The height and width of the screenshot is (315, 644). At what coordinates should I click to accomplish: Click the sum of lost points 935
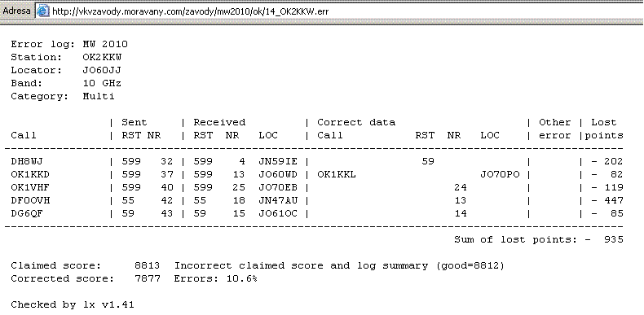[x=614, y=239]
